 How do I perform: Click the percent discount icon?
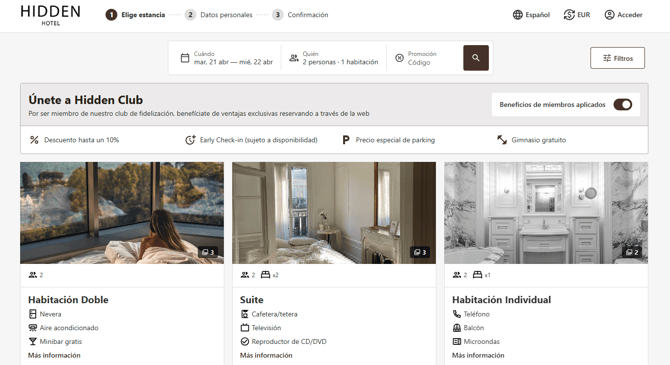pos(34,140)
